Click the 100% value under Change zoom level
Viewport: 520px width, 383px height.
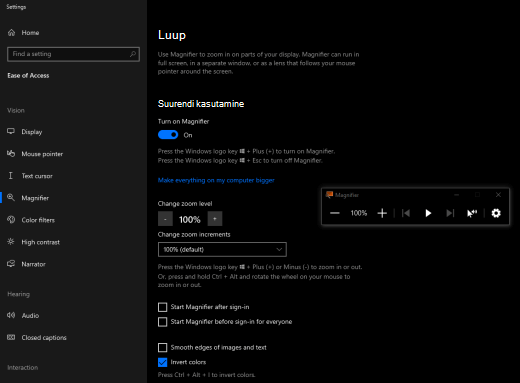(x=190, y=219)
